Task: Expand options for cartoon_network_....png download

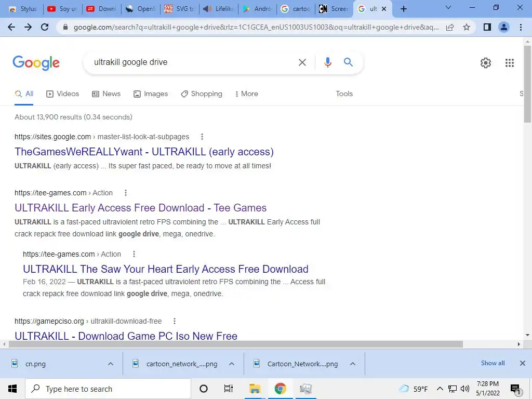Action: (x=232, y=364)
